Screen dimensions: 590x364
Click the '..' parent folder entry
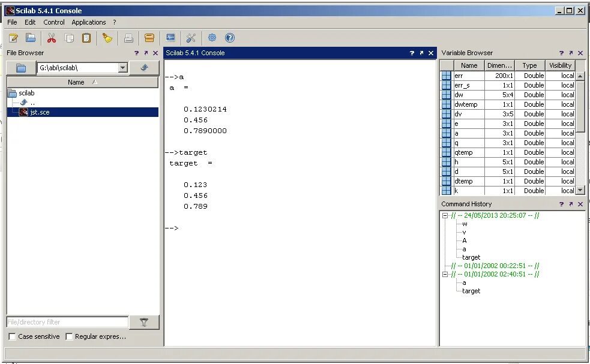(33, 103)
